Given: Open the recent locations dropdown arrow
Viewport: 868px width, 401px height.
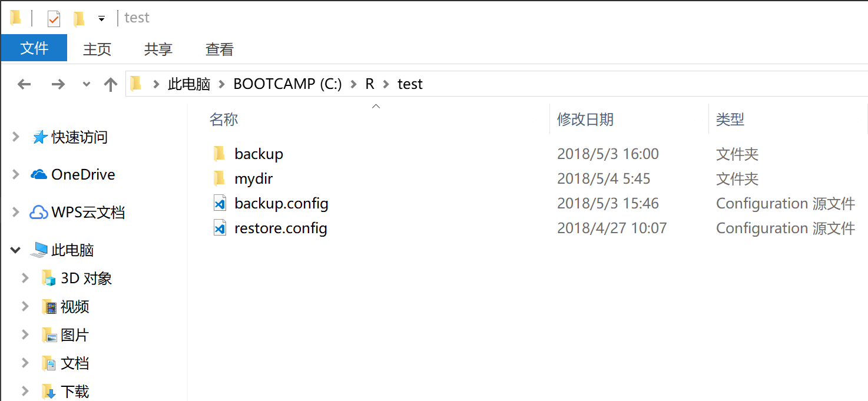Looking at the screenshot, I should pos(87,84).
